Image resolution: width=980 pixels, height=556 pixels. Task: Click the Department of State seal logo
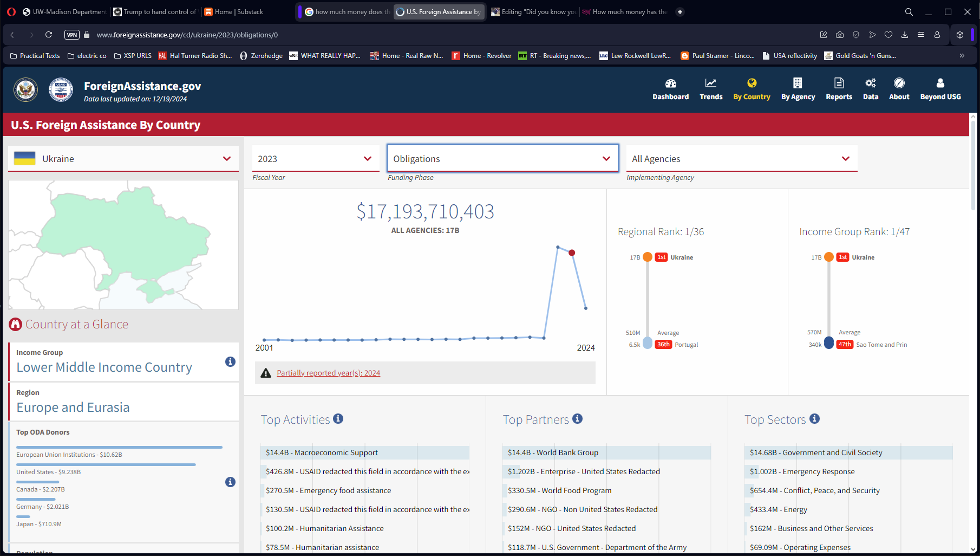[x=25, y=90]
